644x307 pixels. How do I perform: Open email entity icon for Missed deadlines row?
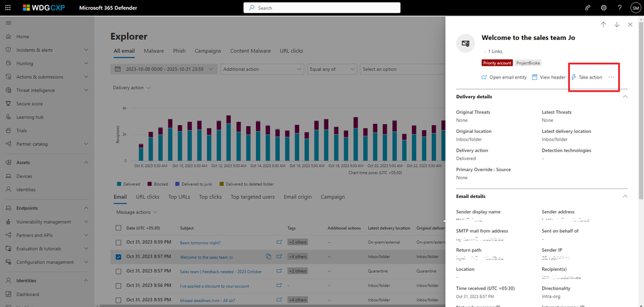[x=279, y=300]
